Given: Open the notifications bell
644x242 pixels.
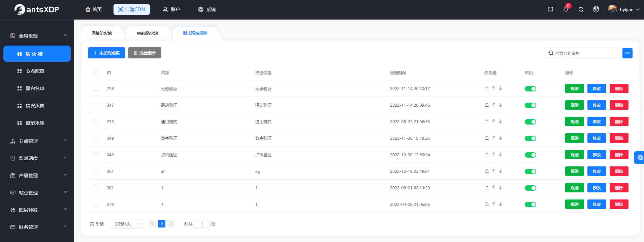Looking at the screenshot, I should [566, 9].
